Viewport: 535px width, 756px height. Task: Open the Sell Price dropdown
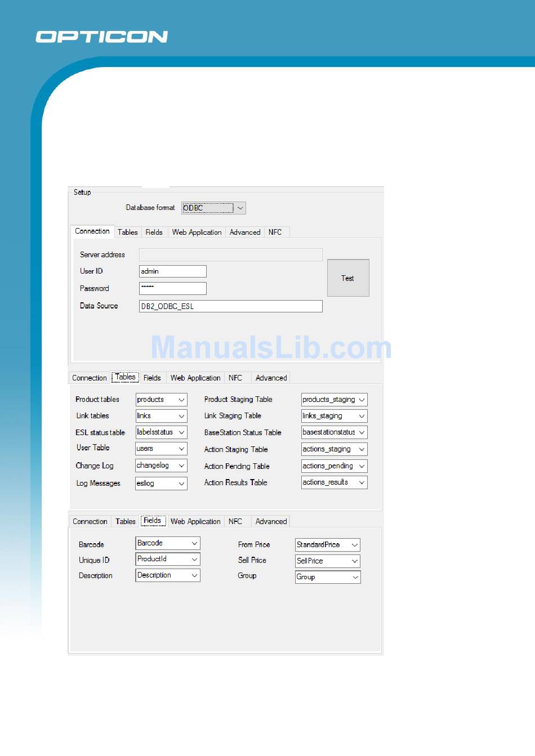[x=328, y=561]
